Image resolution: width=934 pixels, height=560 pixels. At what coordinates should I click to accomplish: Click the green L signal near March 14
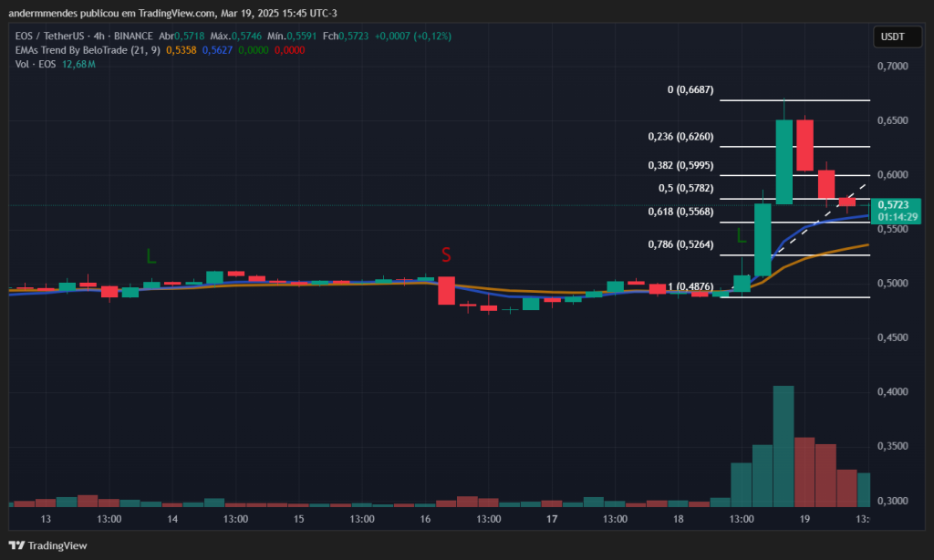[151, 257]
